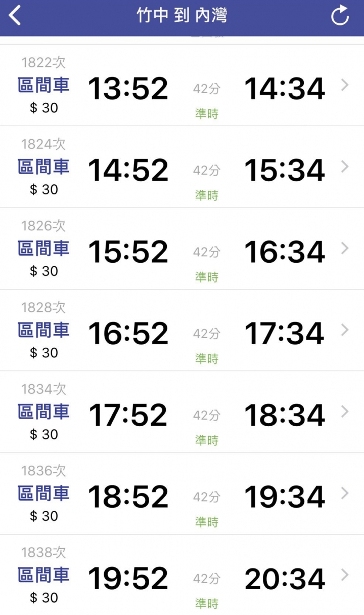Open details chevron for the 13:52 train
Image resolution: width=364 pixels, height=615 pixels.
(x=345, y=85)
